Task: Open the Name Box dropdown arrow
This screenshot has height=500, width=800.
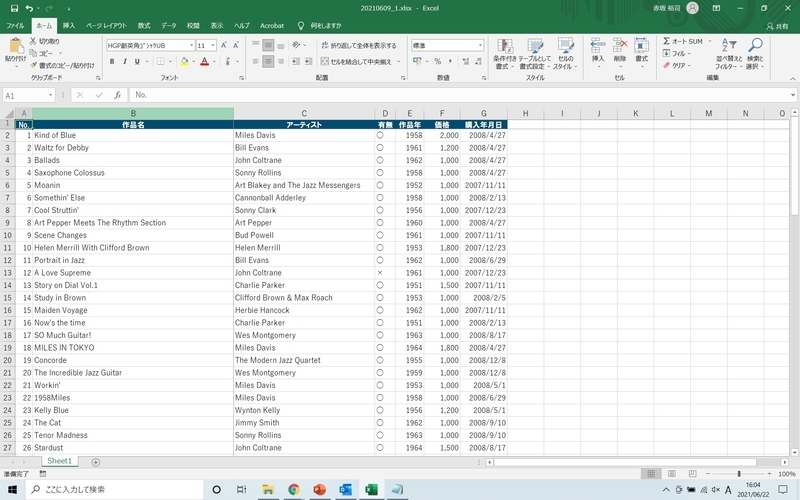Action: pyautogui.click(x=50, y=95)
